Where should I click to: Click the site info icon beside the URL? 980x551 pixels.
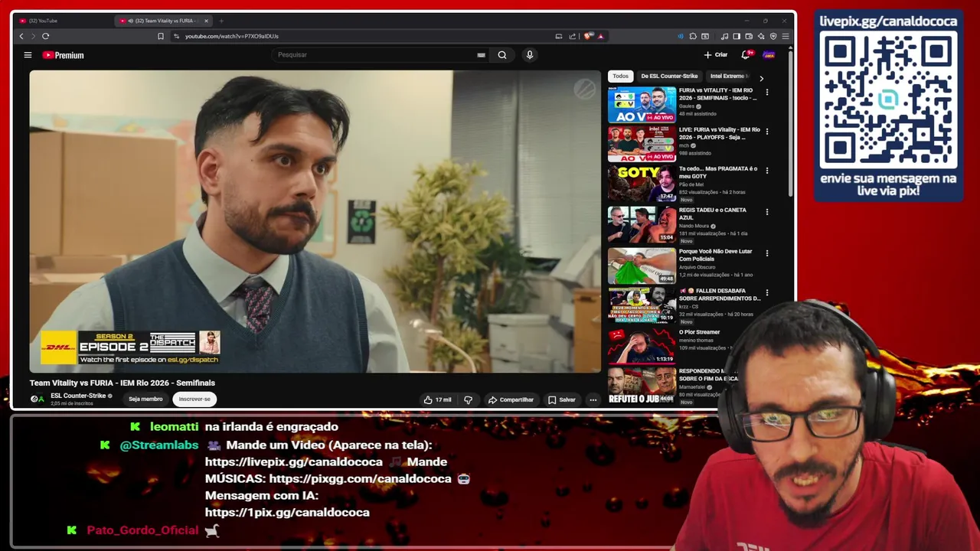coord(176,36)
